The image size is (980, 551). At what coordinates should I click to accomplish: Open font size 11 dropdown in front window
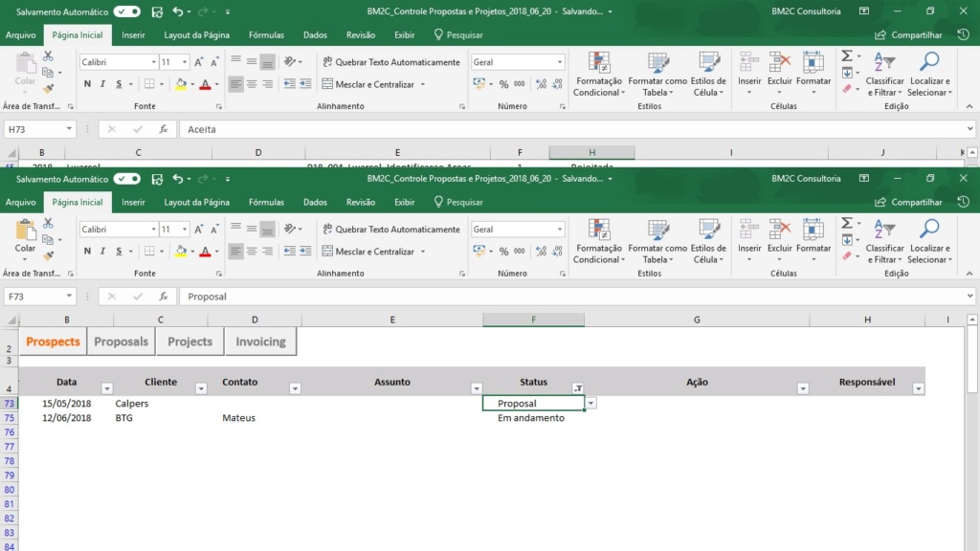(x=185, y=230)
